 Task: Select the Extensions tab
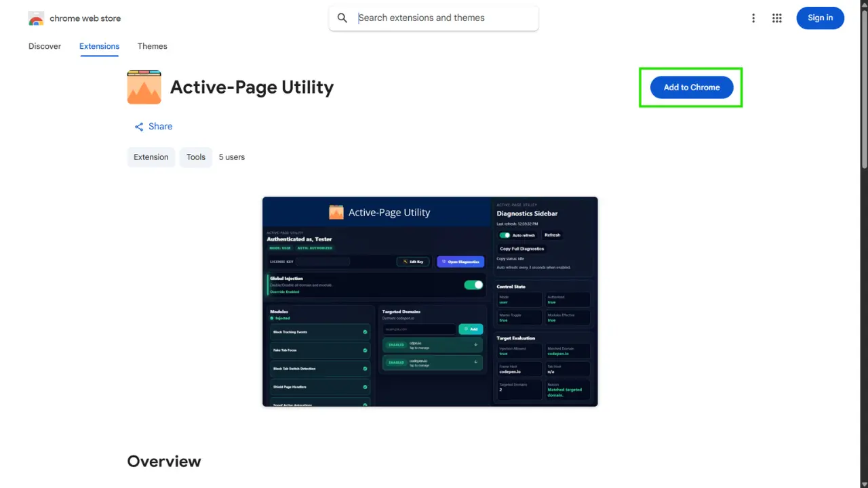[x=99, y=46]
